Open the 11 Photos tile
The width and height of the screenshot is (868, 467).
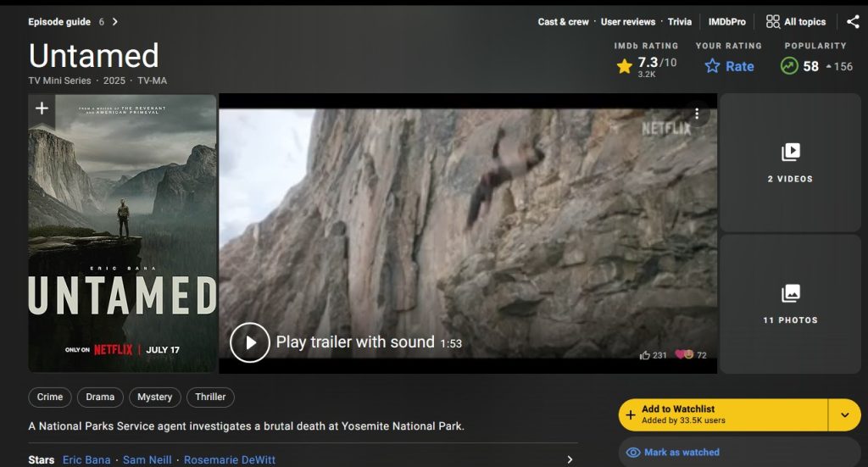pyautogui.click(x=790, y=303)
